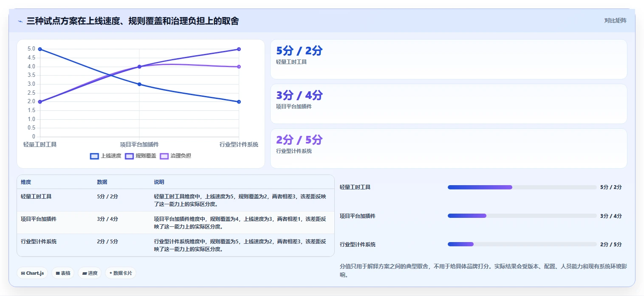Click the 轻量工时工具 progress bar

pyautogui.click(x=522, y=187)
